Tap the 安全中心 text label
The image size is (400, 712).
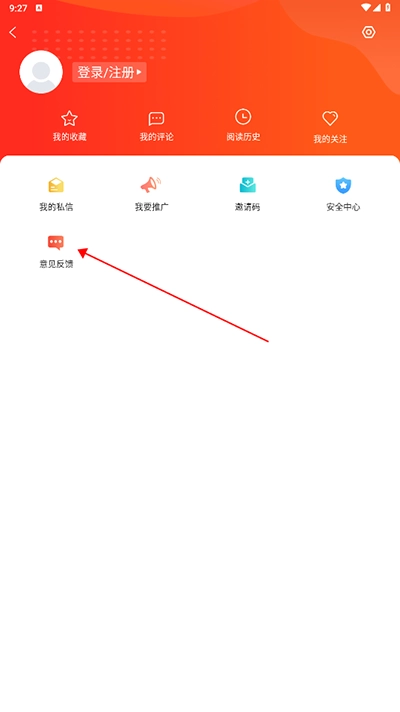point(343,207)
